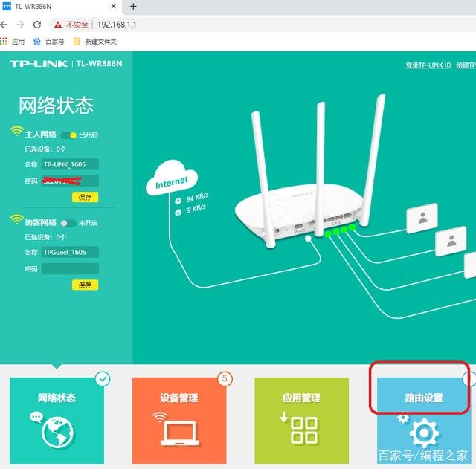
Task: Click the 登录TP-LINK ID link
Action: click(428, 65)
